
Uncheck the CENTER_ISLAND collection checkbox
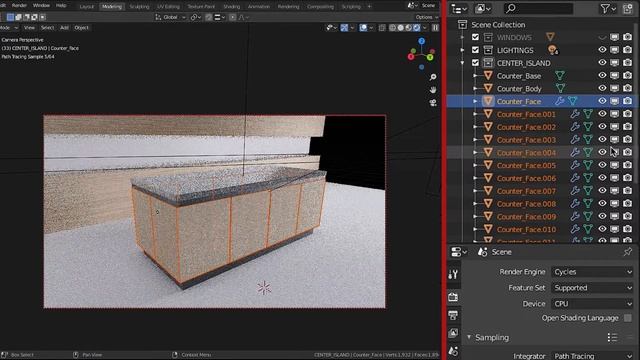pos(475,63)
